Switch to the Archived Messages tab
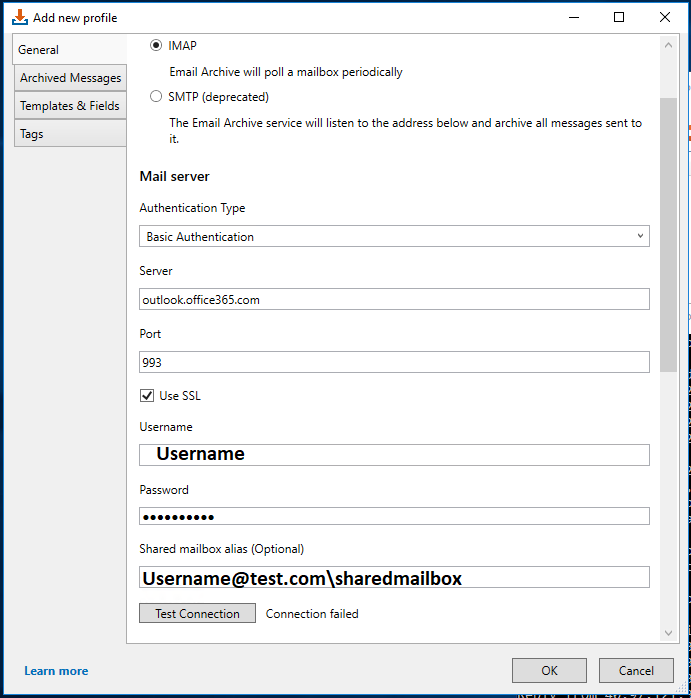This screenshot has width=691, height=698. [70, 78]
